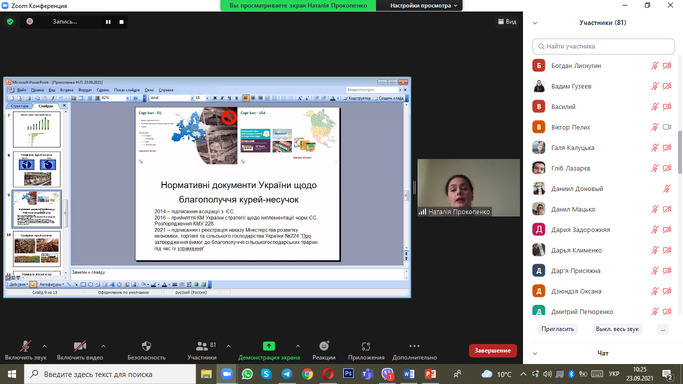Open Реакции emoji icon
This screenshot has height=384, width=683.
324,346
